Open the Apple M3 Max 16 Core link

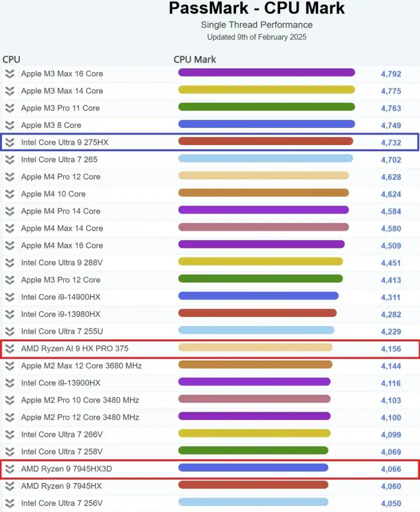pyautogui.click(x=62, y=74)
